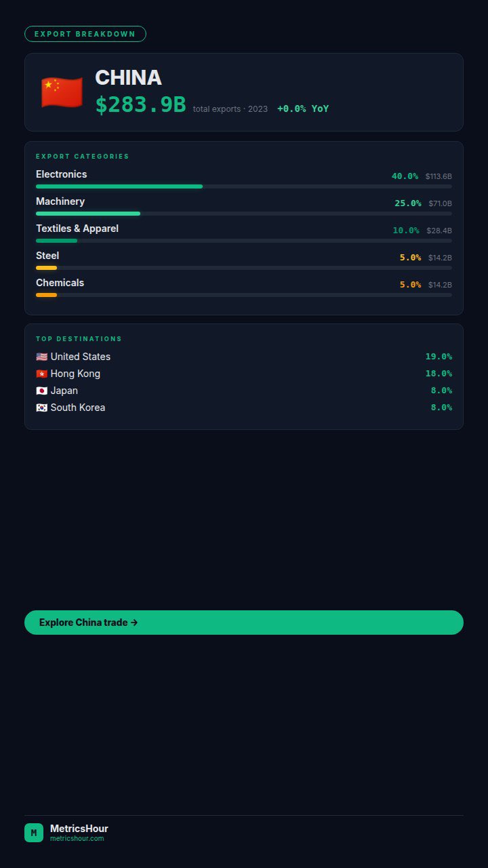Select the Chemicals category label
The width and height of the screenshot is (488, 868).
[60, 283]
